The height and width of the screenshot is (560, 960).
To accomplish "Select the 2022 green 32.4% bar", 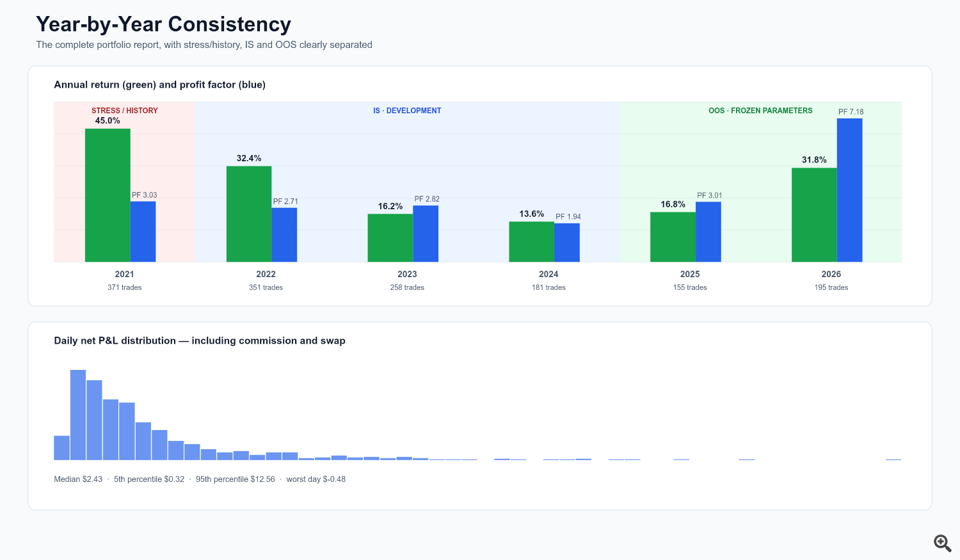I will tap(249, 214).
